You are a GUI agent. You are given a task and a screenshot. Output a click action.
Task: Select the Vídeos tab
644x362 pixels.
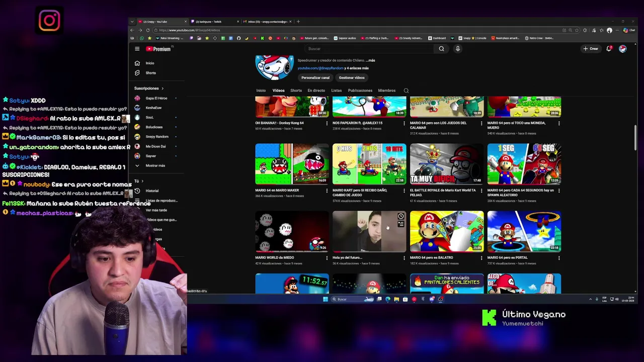278,90
